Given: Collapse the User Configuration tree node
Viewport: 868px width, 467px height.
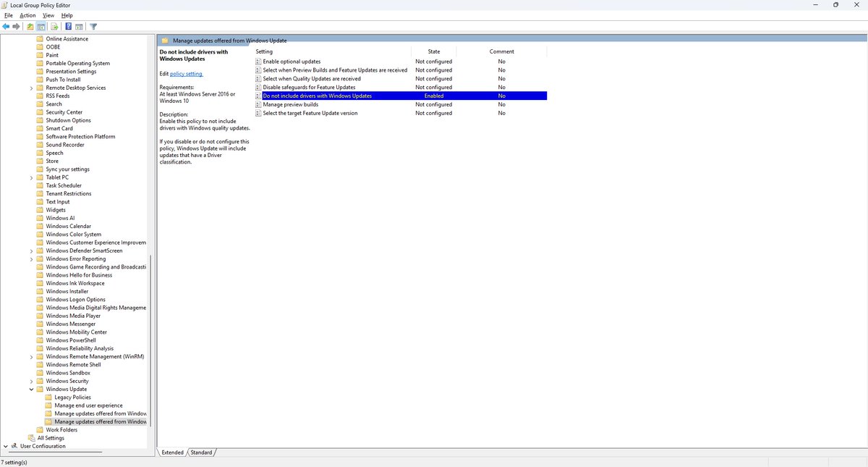Looking at the screenshot, I should point(6,446).
